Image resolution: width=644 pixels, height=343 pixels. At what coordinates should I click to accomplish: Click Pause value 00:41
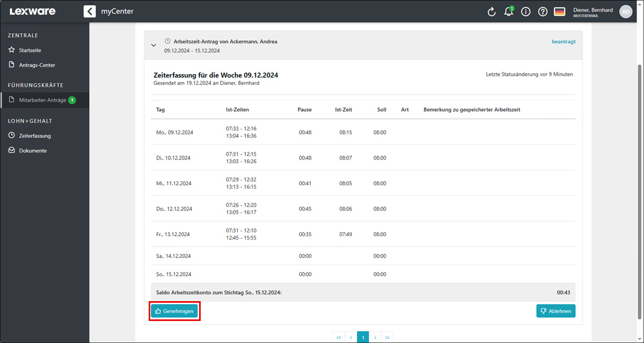305,183
